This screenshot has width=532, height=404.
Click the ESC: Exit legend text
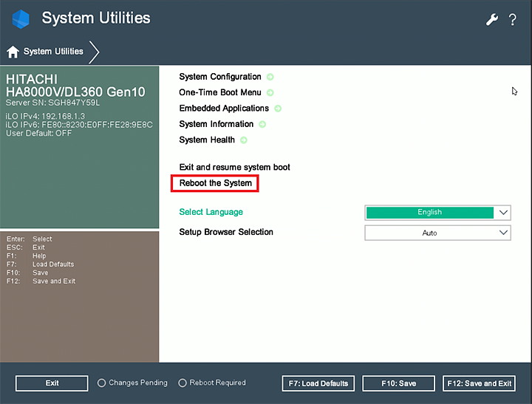coord(26,247)
